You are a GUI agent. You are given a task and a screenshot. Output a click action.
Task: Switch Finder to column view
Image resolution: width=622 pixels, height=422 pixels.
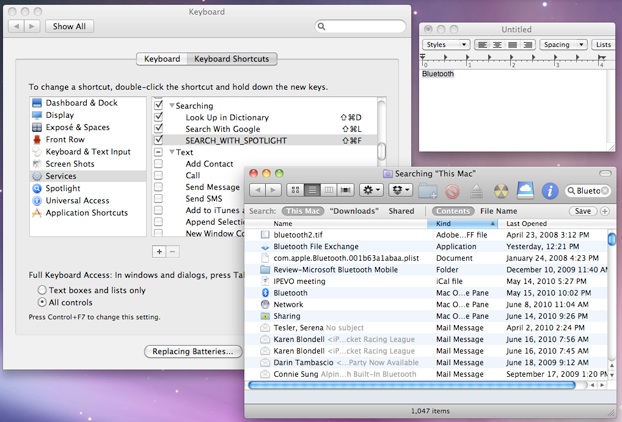[329, 190]
